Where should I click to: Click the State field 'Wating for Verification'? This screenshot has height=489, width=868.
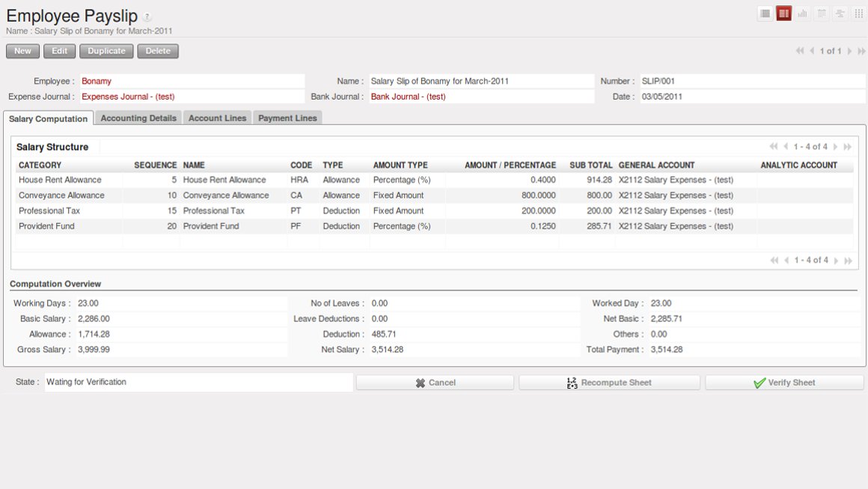click(x=199, y=382)
